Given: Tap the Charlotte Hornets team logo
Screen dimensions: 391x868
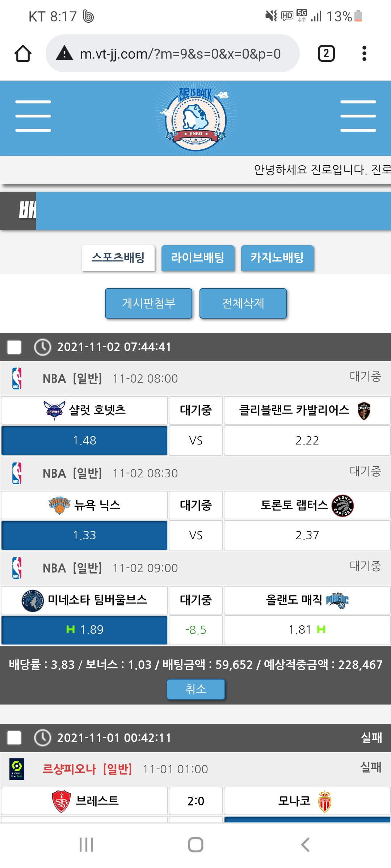Looking at the screenshot, I should click(x=55, y=410).
